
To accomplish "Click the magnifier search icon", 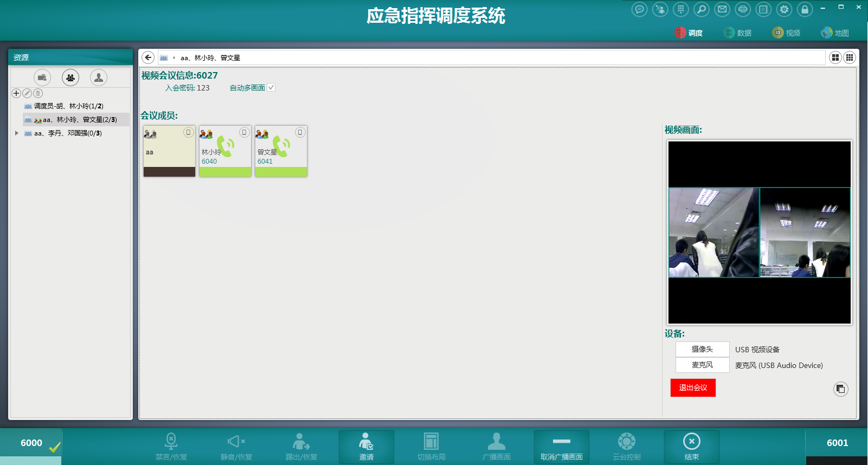I will click(702, 9).
